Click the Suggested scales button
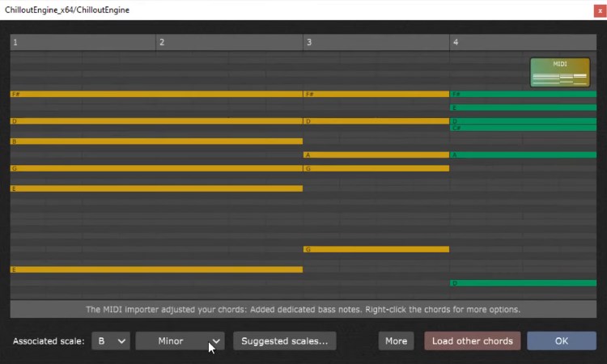The width and height of the screenshot is (607, 364). (x=285, y=341)
